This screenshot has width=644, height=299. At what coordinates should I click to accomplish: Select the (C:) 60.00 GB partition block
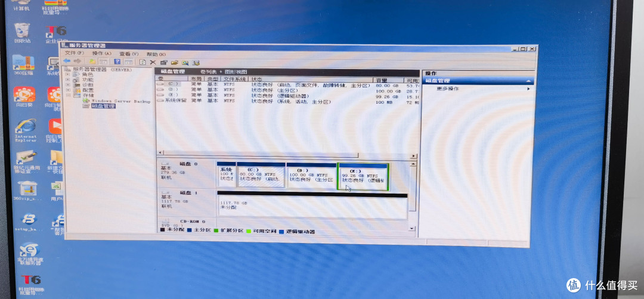(261, 175)
